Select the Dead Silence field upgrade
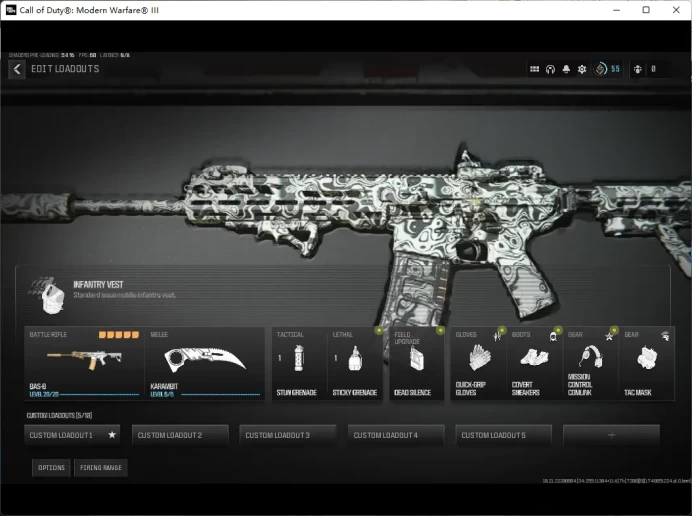Screen dimensions: 692x516 pyautogui.click(x=417, y=364)
